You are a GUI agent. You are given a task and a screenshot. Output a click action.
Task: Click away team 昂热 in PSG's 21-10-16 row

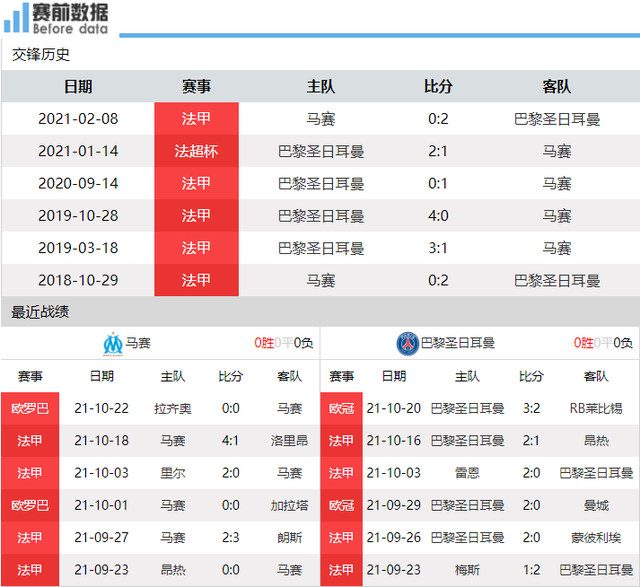(x=596, y=441)
